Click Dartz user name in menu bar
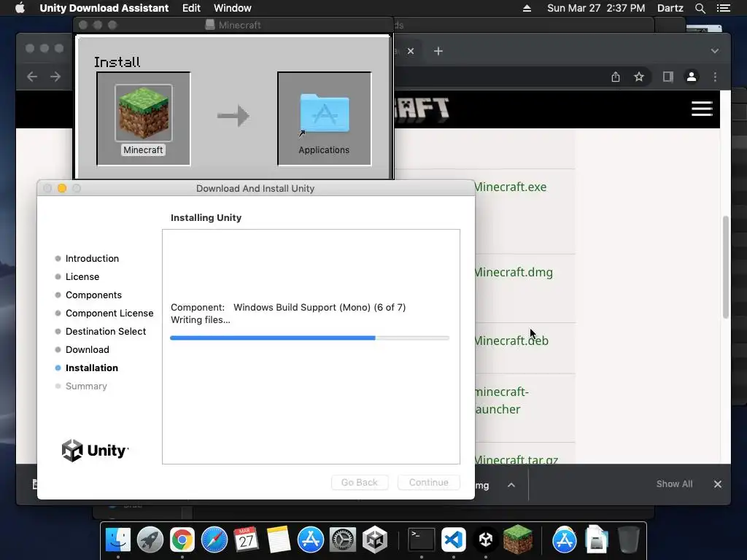747x560 pixels. pos(670,8)
